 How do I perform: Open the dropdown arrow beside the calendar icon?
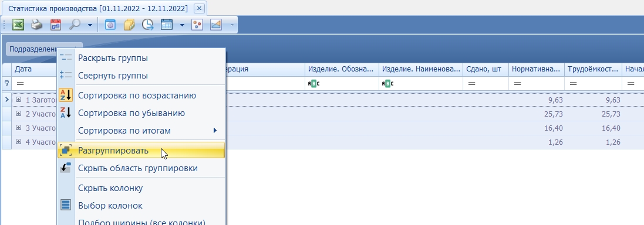pos(182,25)
